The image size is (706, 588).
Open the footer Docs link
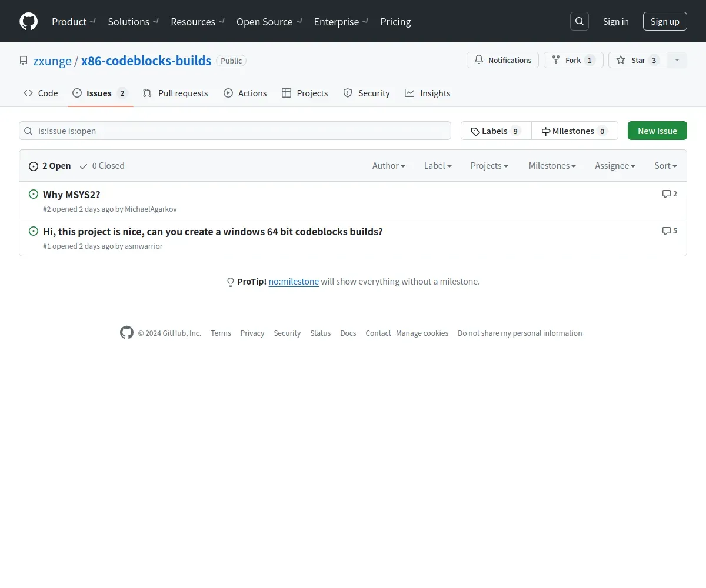click(348, 333)
